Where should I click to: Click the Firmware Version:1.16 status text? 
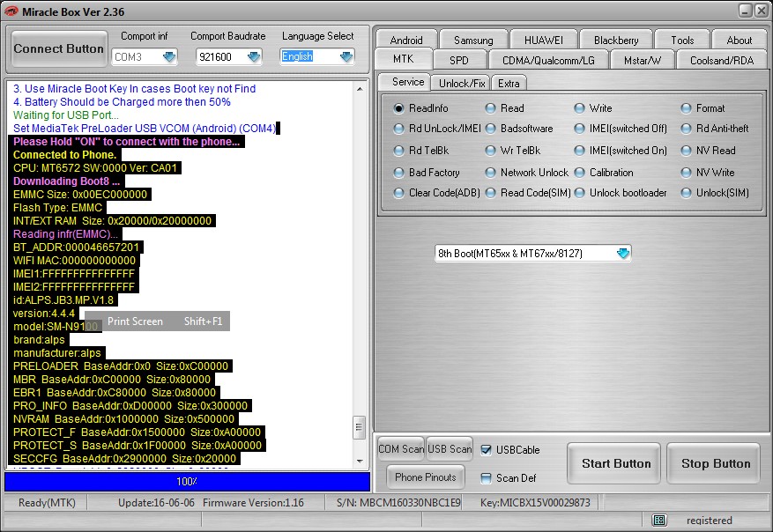[253, 502]
